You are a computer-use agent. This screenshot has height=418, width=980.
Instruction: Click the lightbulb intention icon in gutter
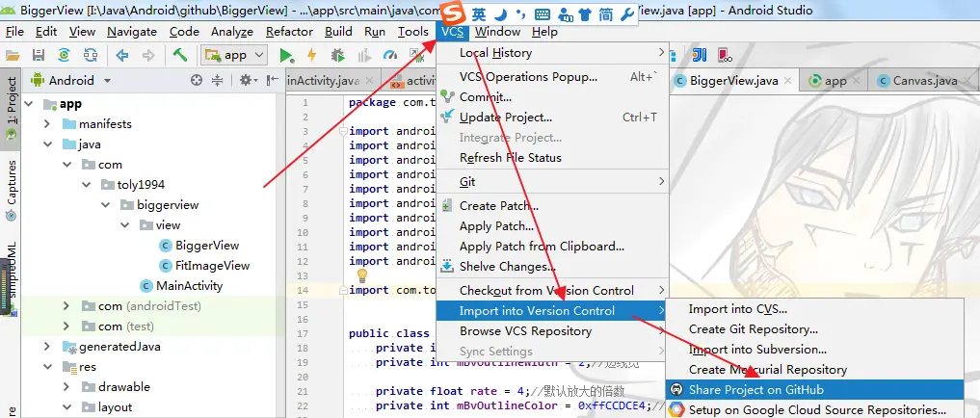tap(361, 275)
